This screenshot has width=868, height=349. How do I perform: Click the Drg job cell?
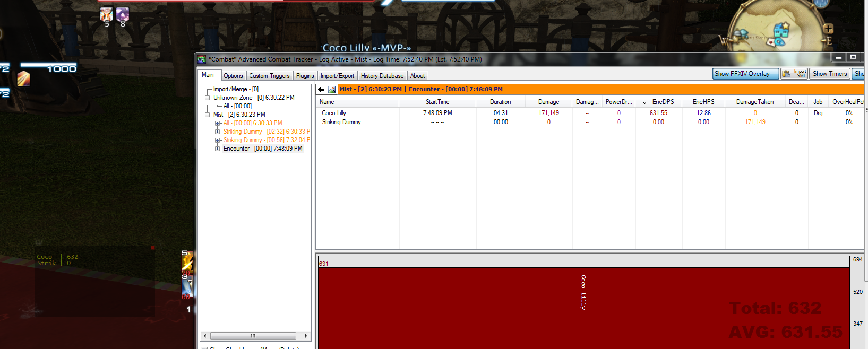point(818,113)
